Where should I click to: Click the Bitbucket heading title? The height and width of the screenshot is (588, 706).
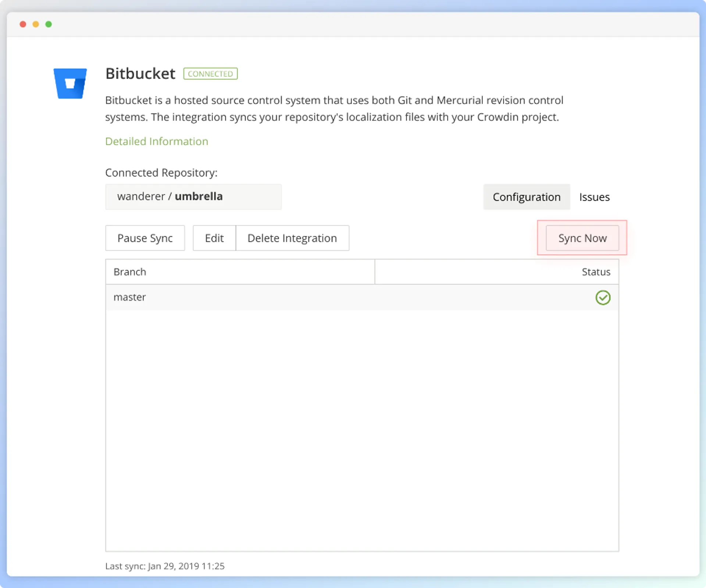(140, 73)
